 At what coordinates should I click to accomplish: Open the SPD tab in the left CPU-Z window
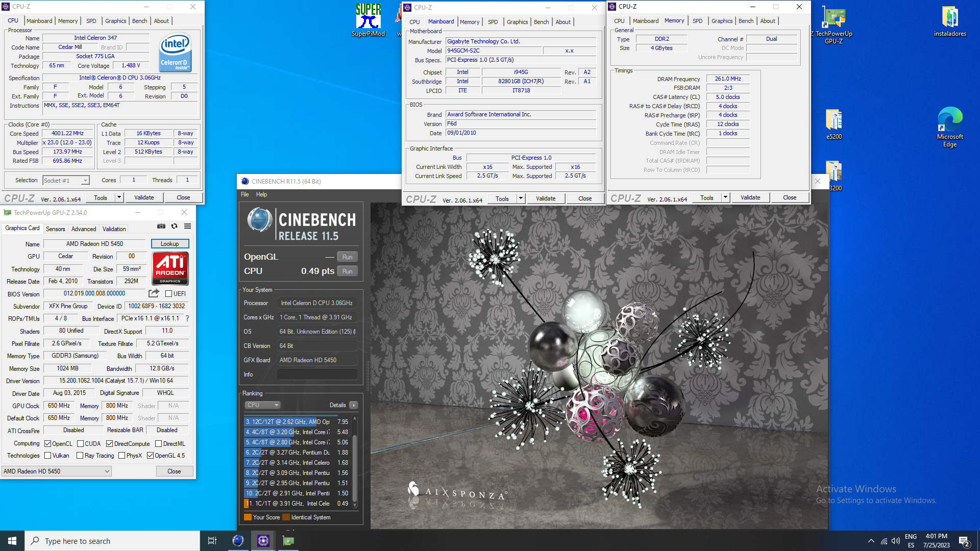91,21
